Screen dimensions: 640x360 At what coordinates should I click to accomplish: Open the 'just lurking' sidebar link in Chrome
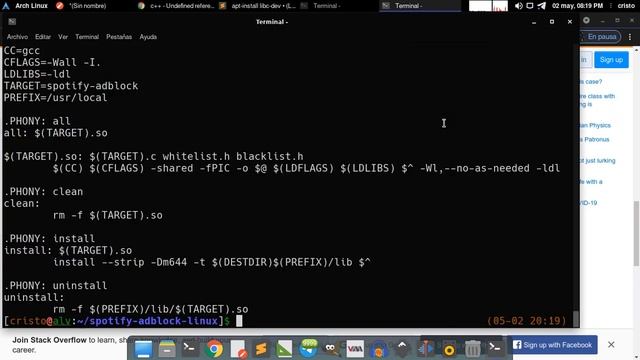(598, 161)
